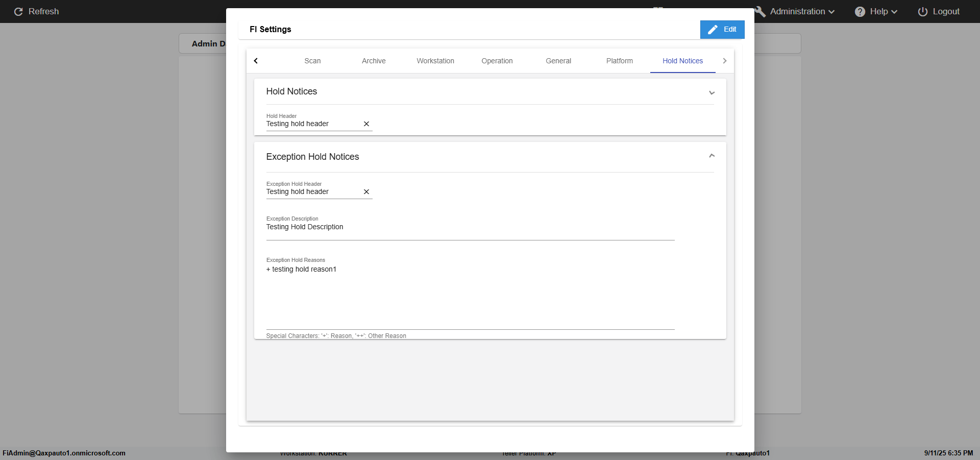Click the Refresh icon in top bar

[18, 12]
